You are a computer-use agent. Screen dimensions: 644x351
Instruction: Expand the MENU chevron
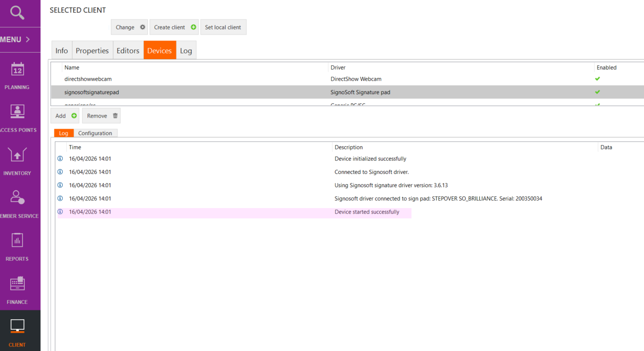[x=27, y=40]
